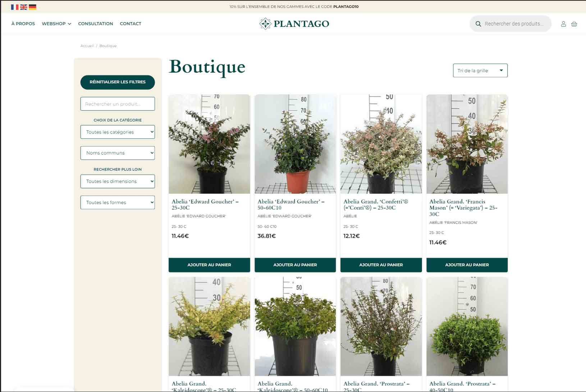
Task: Open Toutes les dimensions dropdown
Action: [x=118, y=181]
